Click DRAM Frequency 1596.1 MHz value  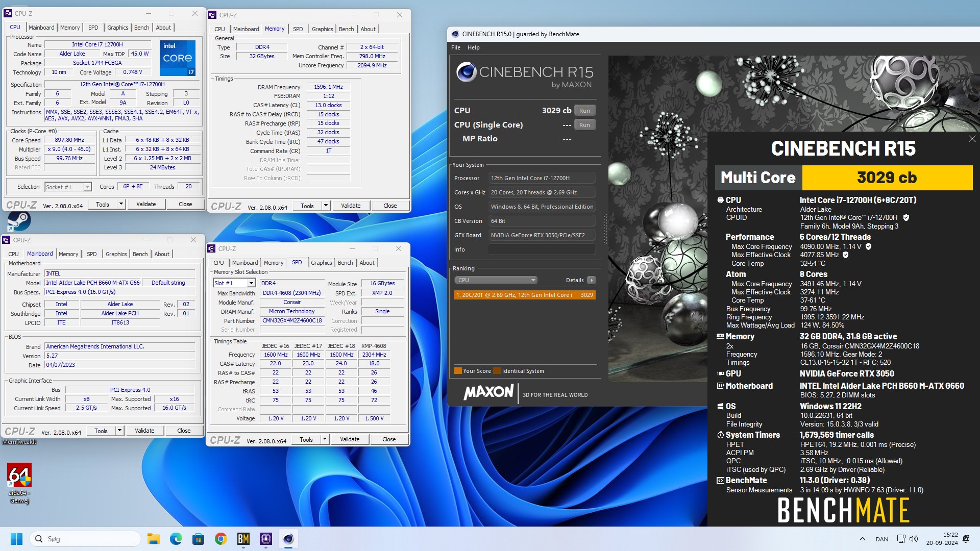(328, 87)
